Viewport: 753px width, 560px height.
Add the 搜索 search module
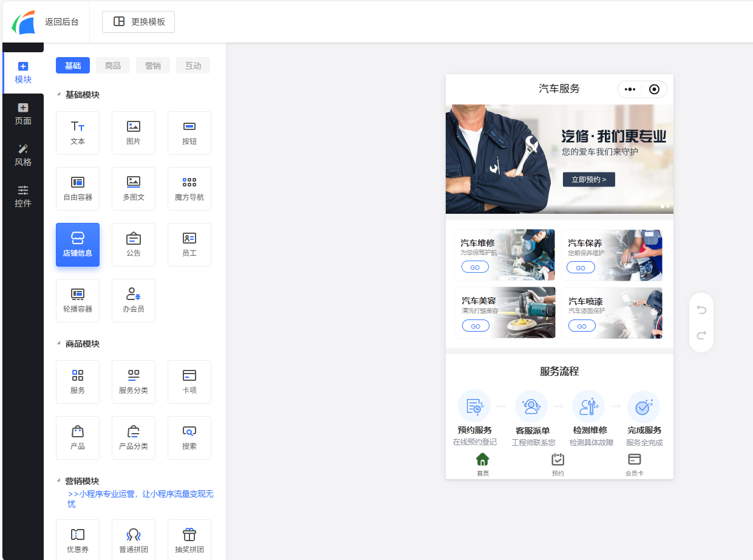point(189,438)
